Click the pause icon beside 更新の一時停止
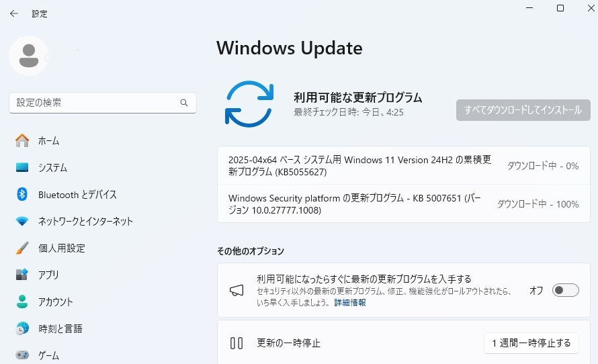This screenshot has height=364, width=598. click(x=237, y=343)
